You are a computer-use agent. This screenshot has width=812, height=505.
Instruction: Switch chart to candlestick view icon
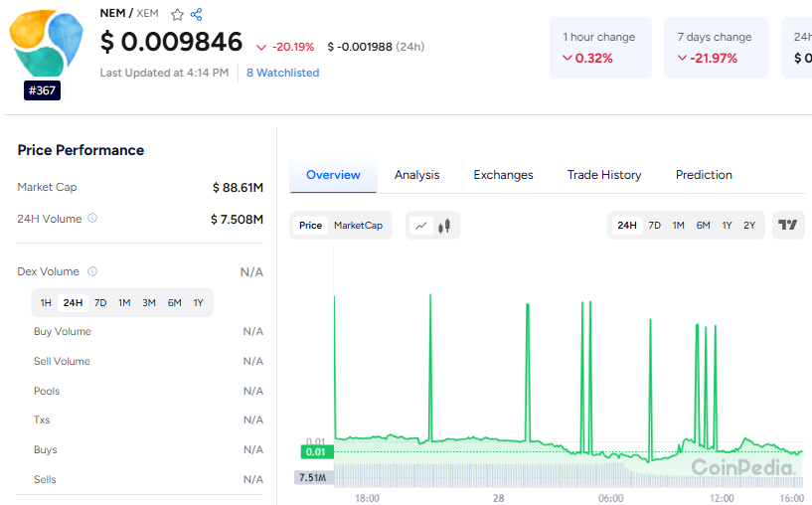pyautogui.click(x=444, y=226)
